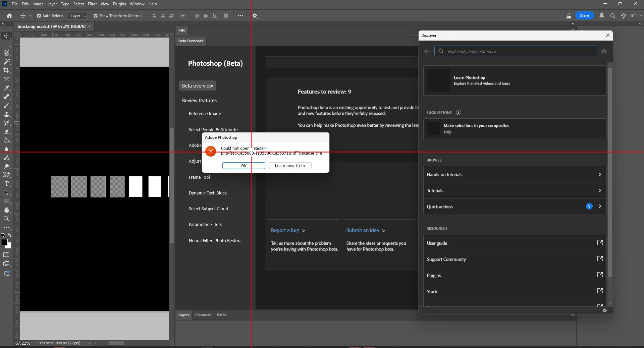Expand Quick actions in Discover
644x348 pixels.
[515, 207]
